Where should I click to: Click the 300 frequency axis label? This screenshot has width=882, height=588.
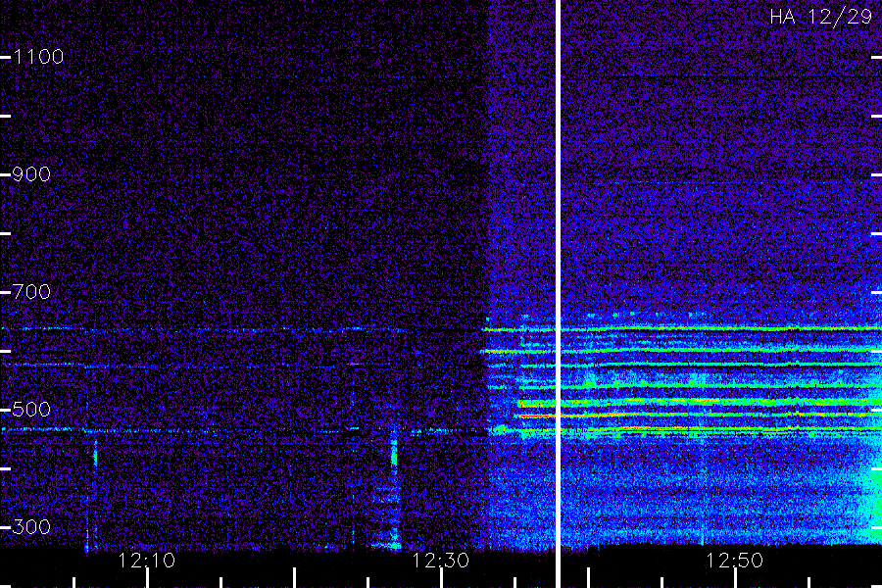click(x=31, y=527)
